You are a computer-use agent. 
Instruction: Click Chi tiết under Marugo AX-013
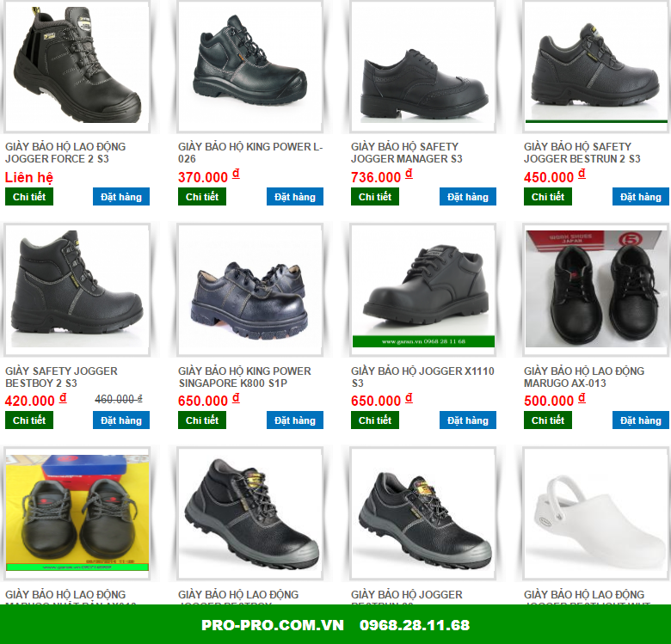tap(548, 420)
